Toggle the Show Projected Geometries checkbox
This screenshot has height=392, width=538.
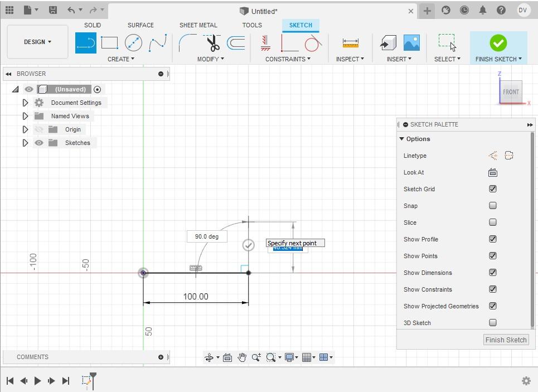[x=493, y=306]
